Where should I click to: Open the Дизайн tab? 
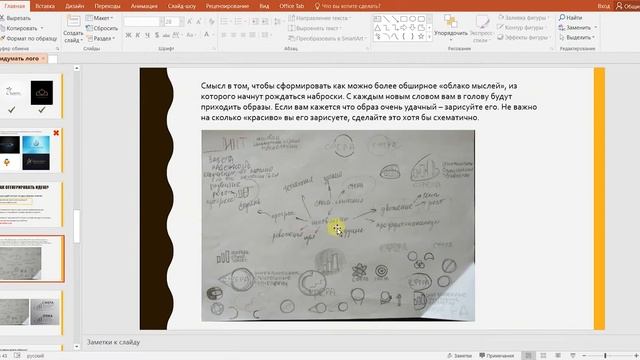tap(75, 6)
